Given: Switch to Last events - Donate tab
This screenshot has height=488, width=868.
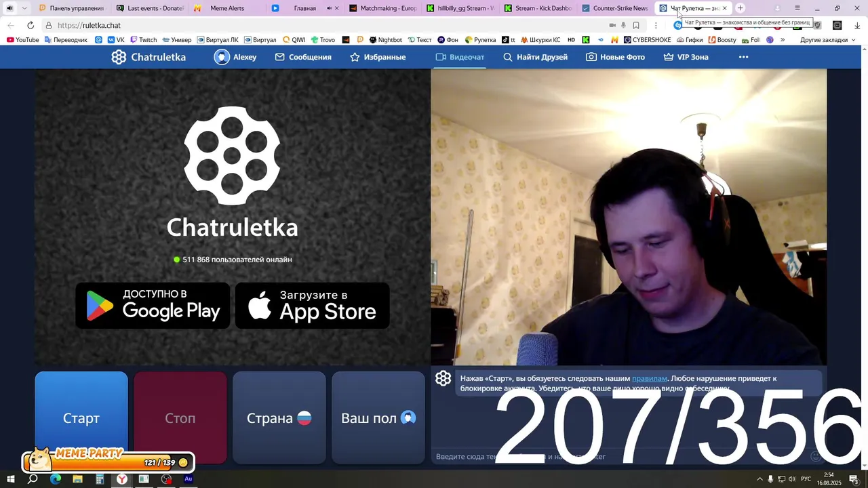Looking at the screenshot, I should tap(149, 8).
